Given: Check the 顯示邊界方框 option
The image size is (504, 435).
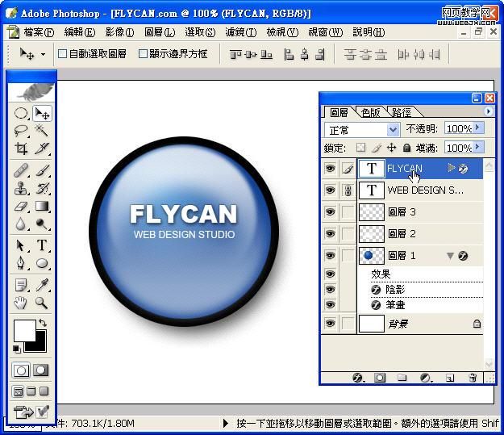Looking at the screenshot, I should (x=144, y=54).
